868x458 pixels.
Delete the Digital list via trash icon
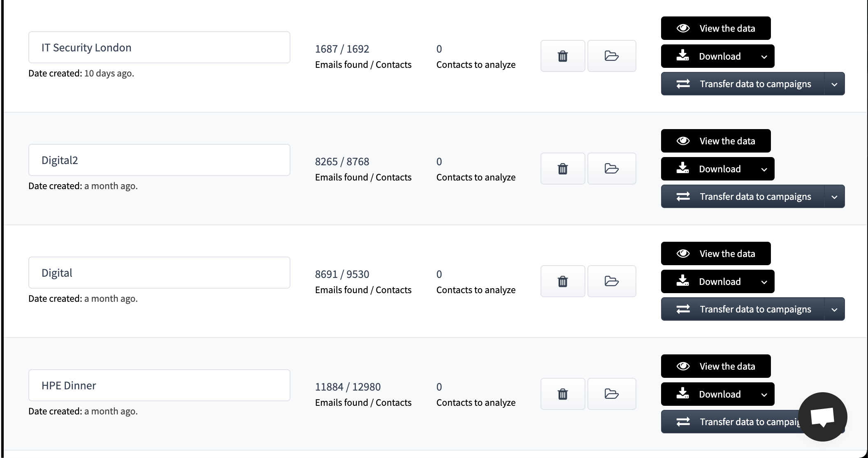562,281
